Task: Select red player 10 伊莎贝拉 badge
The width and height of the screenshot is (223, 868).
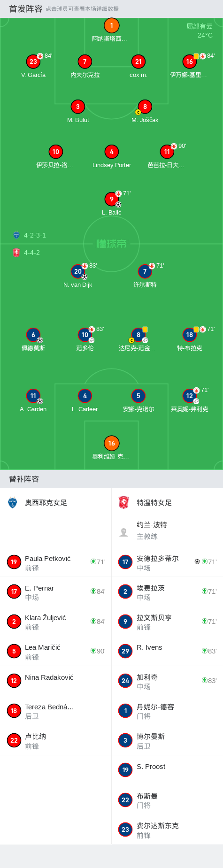Action: pos(56,152)
